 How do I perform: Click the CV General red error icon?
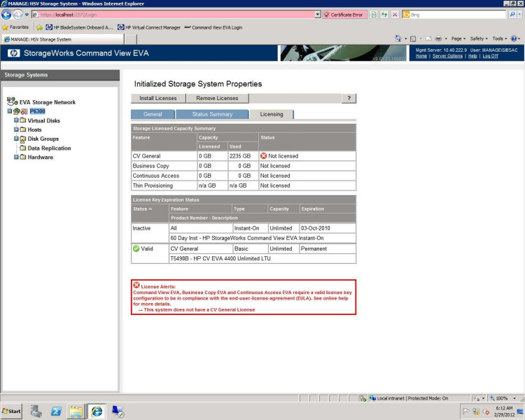point(263,155)
